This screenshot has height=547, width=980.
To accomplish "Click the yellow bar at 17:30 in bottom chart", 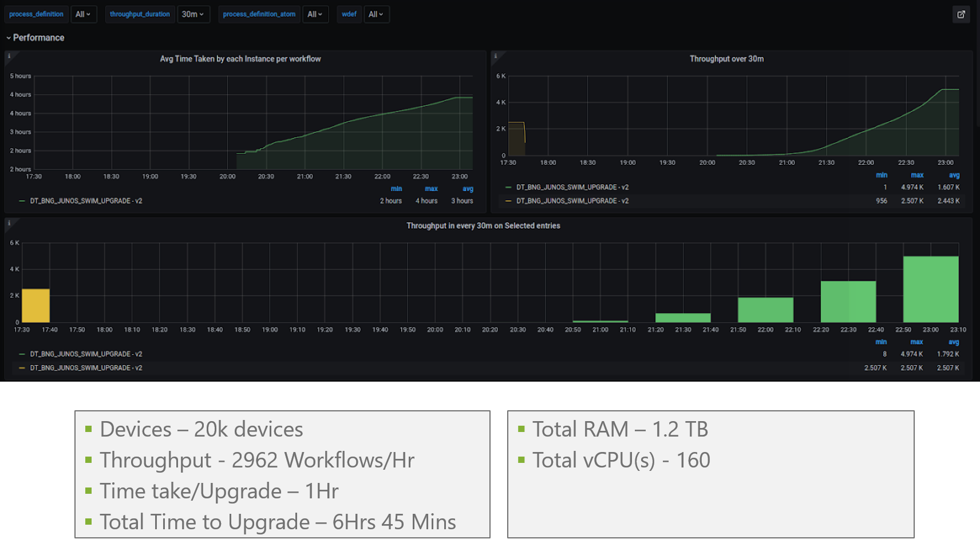I will point(35,306).
